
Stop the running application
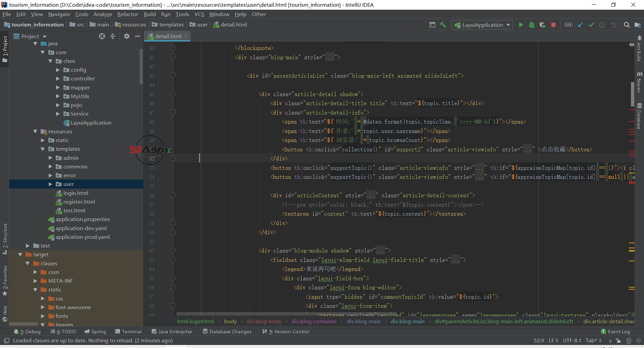pos(553,25)
